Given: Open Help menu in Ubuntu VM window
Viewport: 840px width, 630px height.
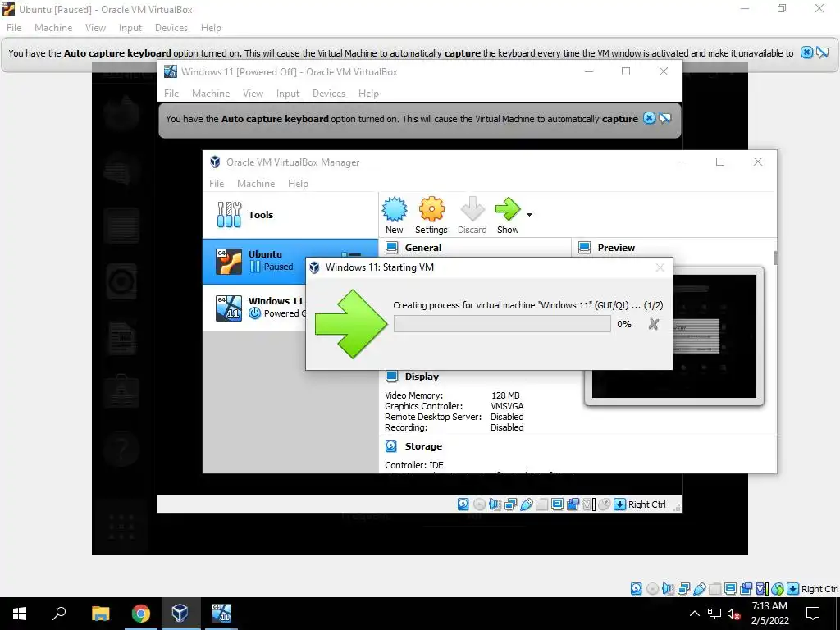Looking at the screenshot, I should pos(211,28).
